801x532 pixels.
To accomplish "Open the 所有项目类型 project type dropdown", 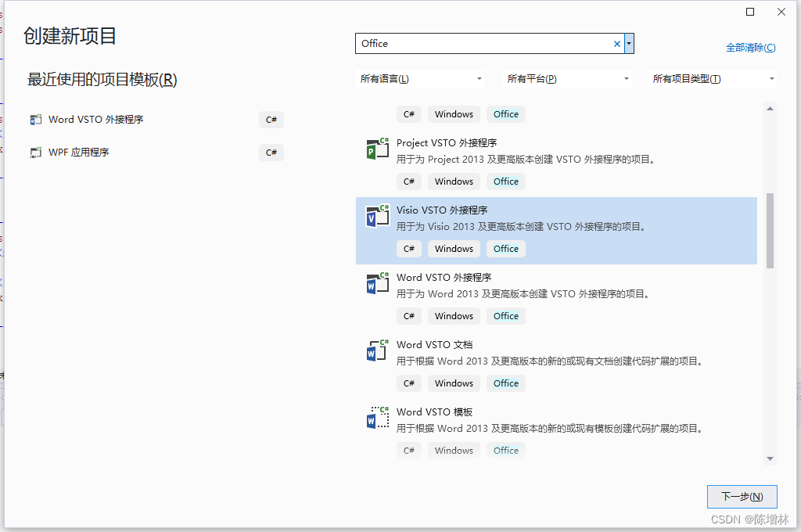I will pos(713,79).
